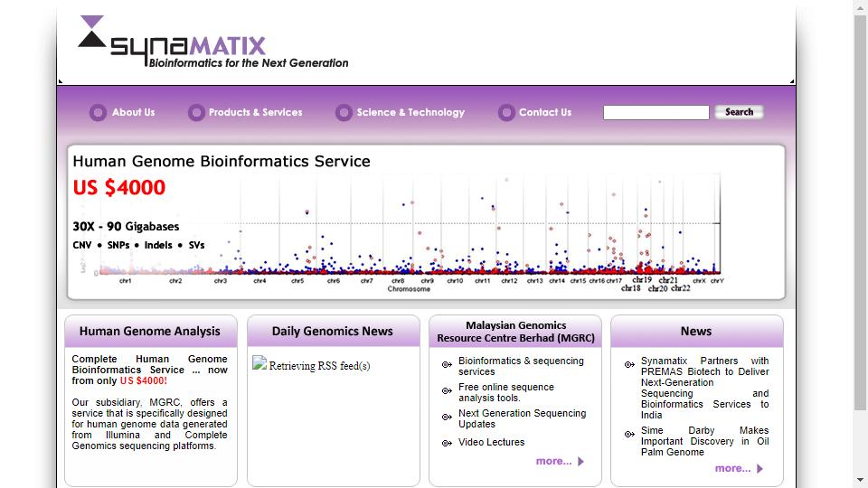This screenshot has height=488, width=868.
Task: Open Synamatix Partners with PREMAS Biotech news
Action: click(x=704, y=388)
